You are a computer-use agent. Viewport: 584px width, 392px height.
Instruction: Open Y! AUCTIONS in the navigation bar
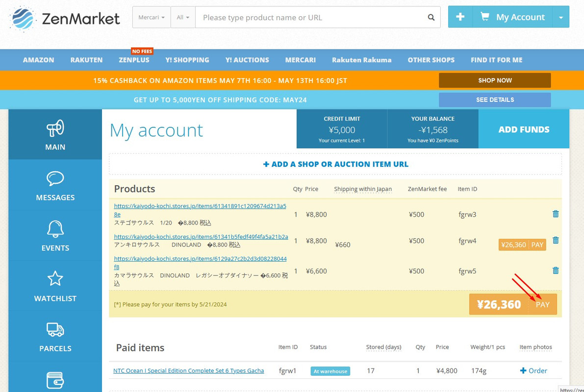(x=247, y=60)
